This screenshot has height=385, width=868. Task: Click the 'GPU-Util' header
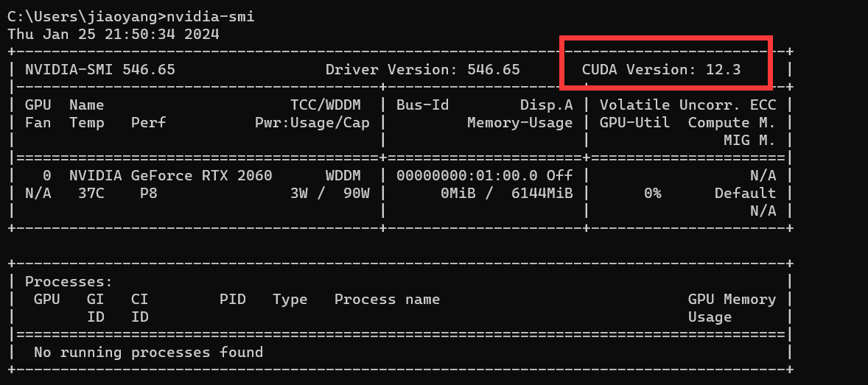635,123
